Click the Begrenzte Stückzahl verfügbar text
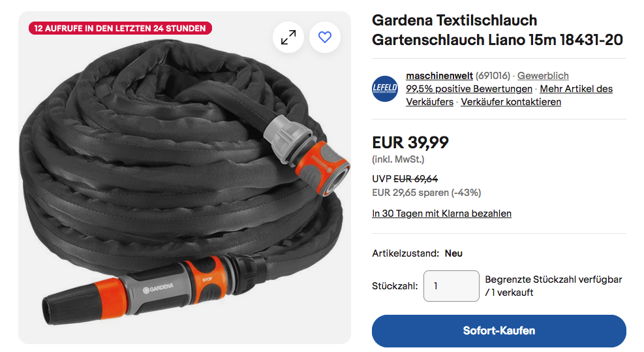 [x=553, y=280]
